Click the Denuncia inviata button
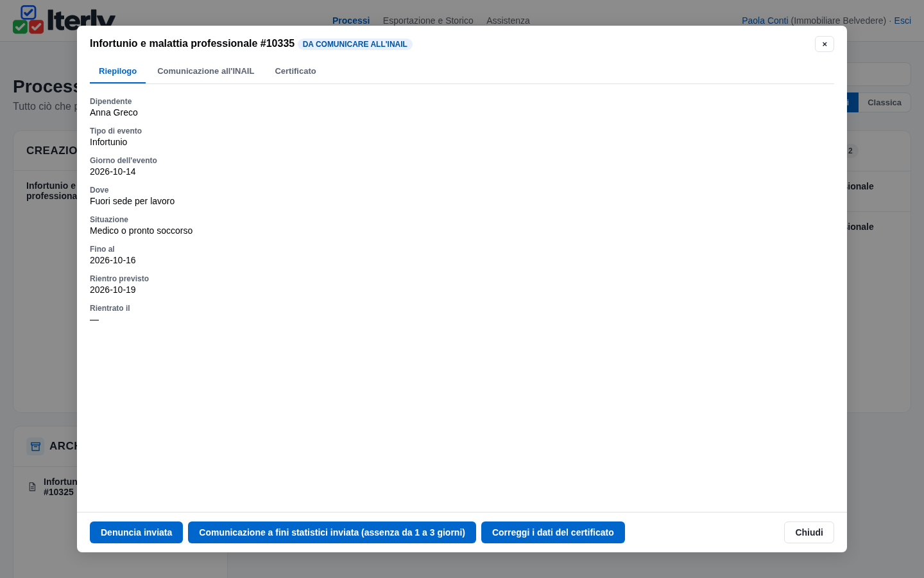This screenshot has height=578, width=924. 136,532
